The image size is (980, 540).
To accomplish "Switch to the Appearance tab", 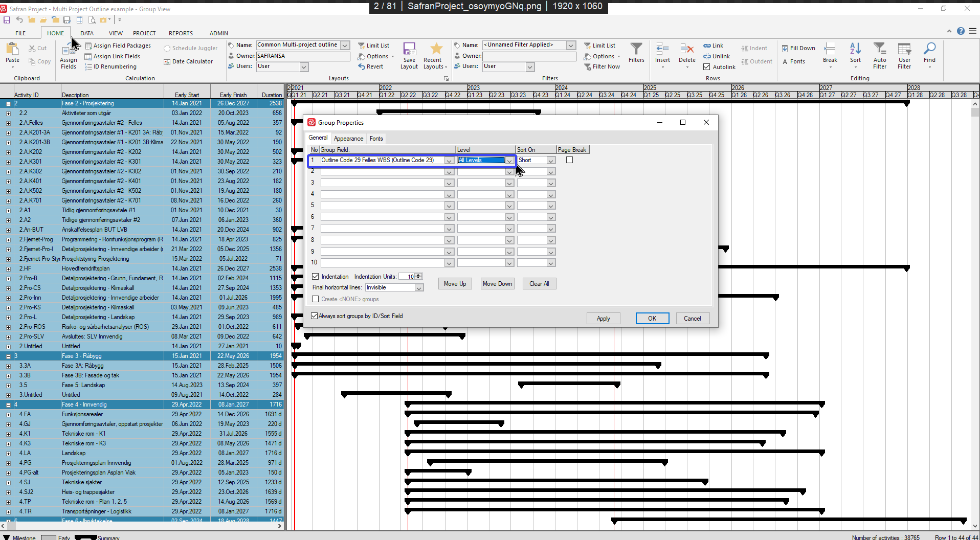I will [x=348, y=139].
